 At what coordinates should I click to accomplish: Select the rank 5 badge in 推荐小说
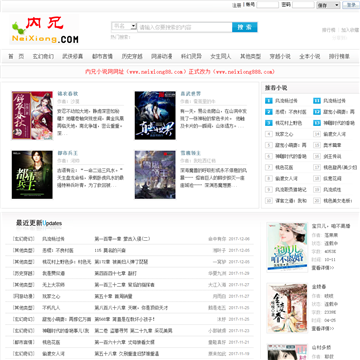click(x=269, y=145)
